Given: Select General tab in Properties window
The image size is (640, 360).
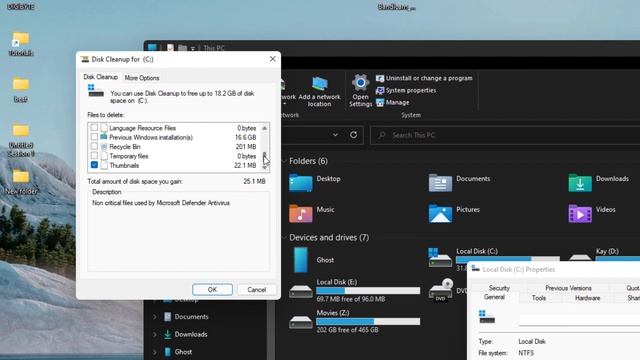Looking at the screenshot, I should pyautogui.click(x=494, y=297).
